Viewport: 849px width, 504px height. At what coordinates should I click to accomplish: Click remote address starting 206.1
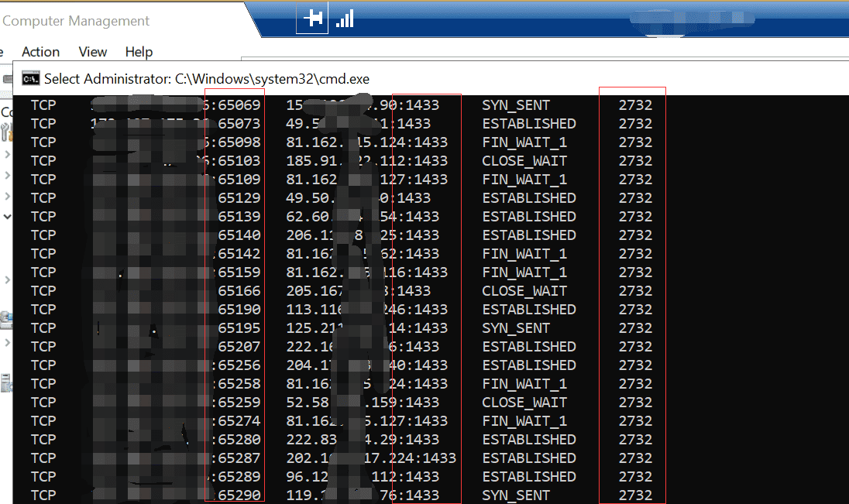(363, 235)
